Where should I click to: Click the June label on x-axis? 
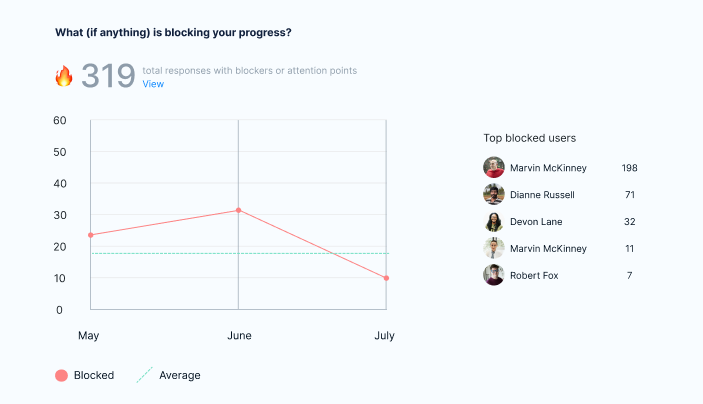(238, 336)
